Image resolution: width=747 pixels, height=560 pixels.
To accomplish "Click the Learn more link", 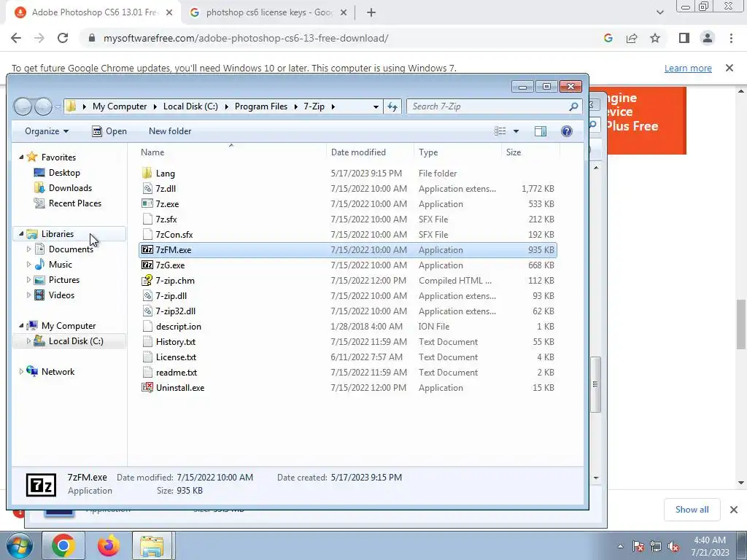I will (688, 68).
